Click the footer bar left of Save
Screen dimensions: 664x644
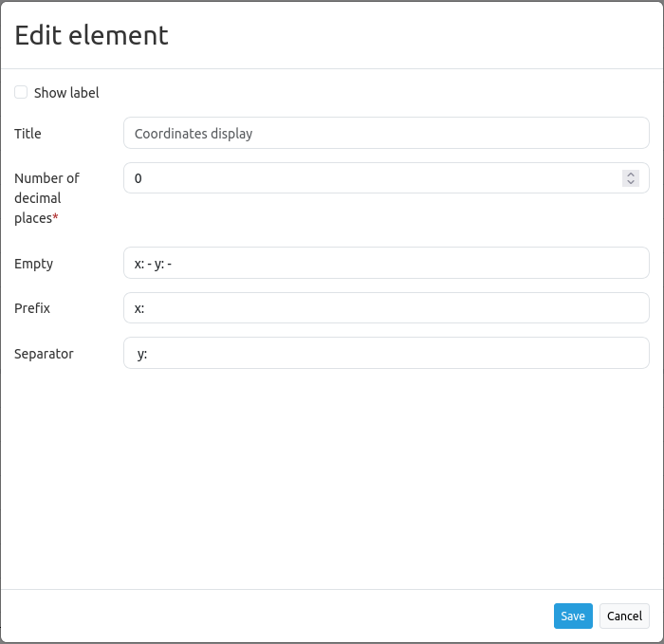click(285, 616)
